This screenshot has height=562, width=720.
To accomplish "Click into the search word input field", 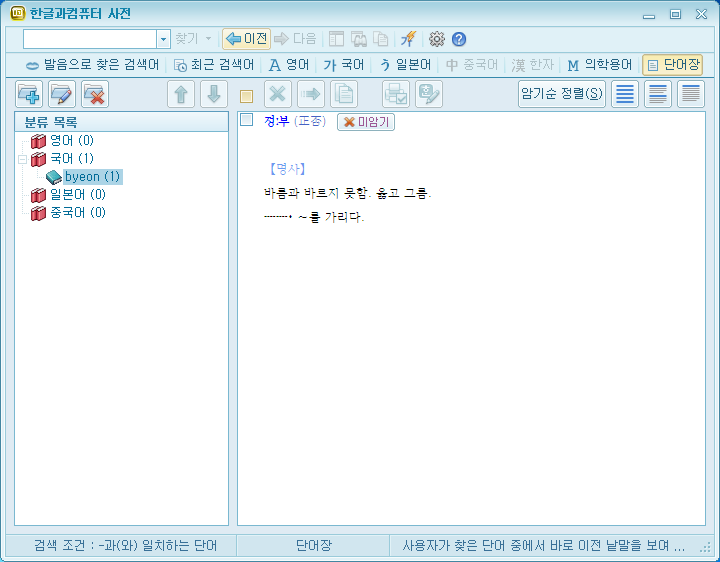I will click(90, 39).
